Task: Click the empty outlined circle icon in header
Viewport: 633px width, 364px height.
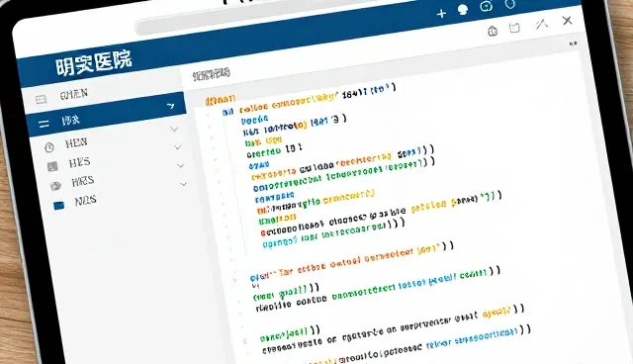Action: click(510, 4)
